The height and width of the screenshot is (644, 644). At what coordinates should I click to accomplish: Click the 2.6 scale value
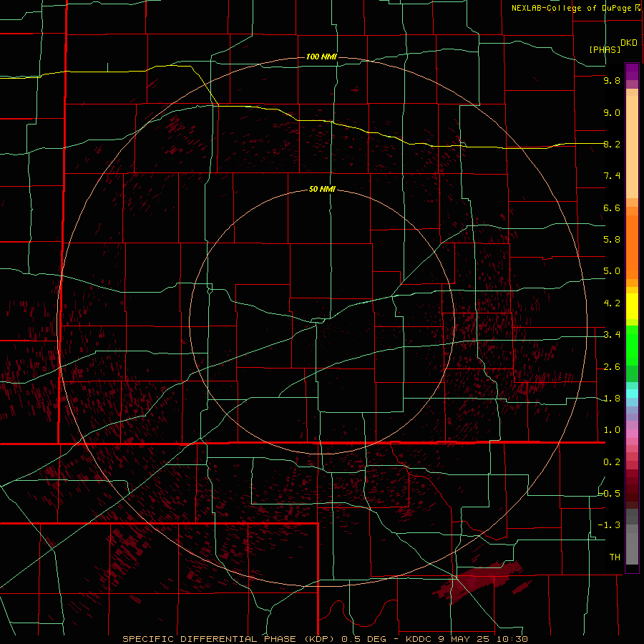612,367
